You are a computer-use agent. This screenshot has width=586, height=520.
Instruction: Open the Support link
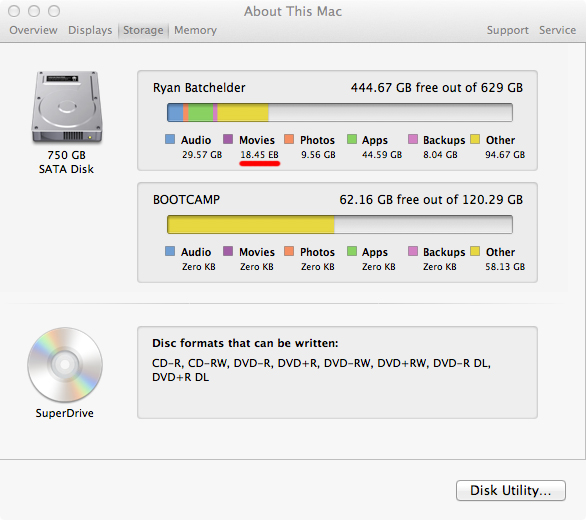tap(508, 30)
